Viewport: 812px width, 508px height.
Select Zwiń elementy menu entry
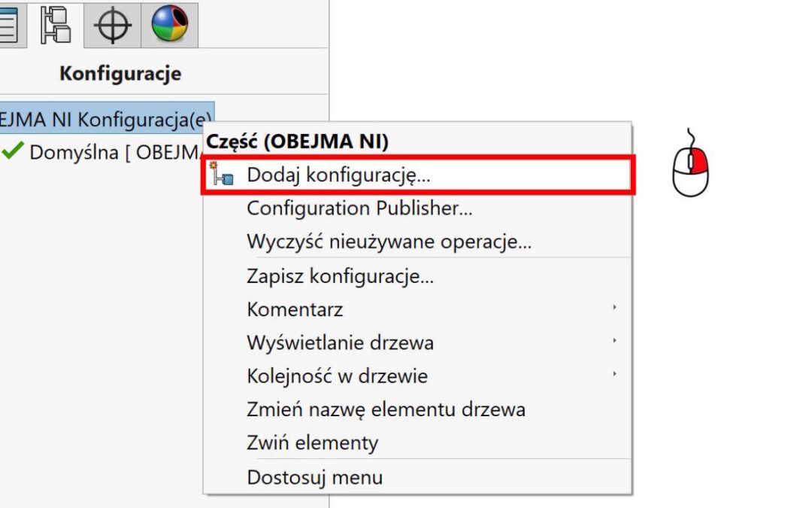coord(312,443)
